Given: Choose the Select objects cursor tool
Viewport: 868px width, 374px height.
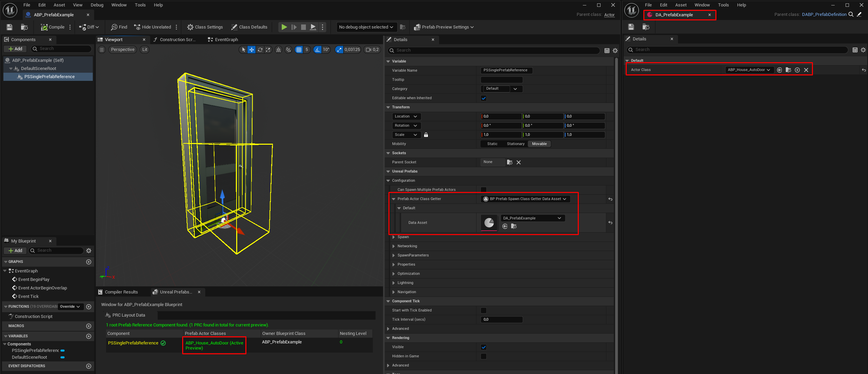Looking at the screenshot, I should pos(243,50).
